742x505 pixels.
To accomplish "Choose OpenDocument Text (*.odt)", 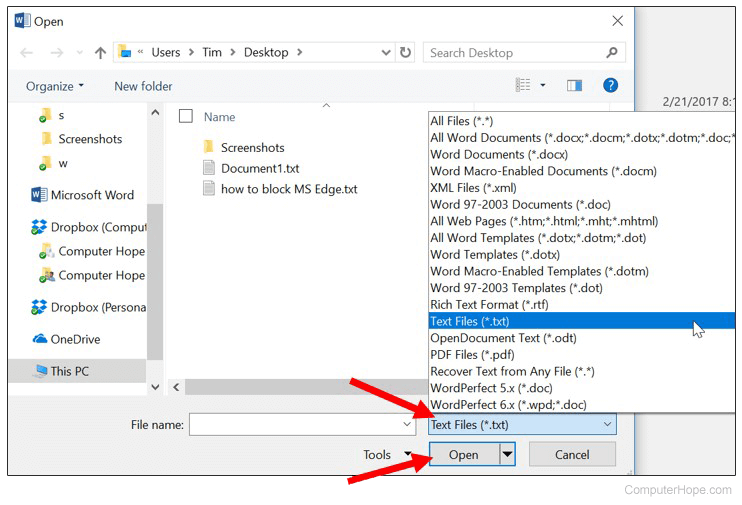I will 582,338.
